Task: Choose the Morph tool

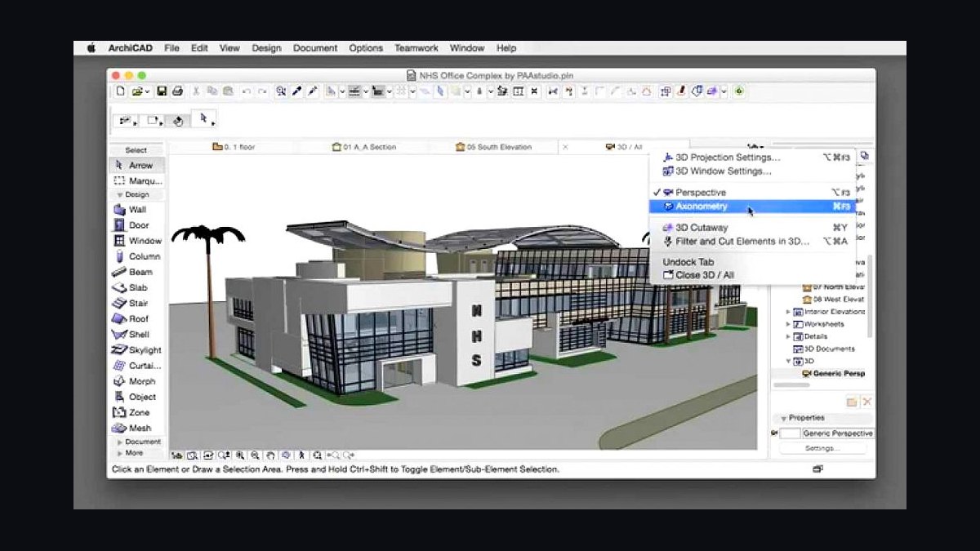Action: pos(136,381)
